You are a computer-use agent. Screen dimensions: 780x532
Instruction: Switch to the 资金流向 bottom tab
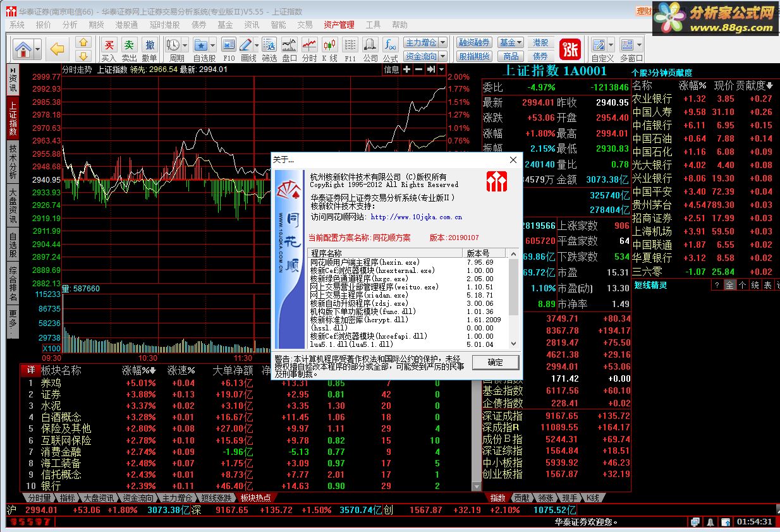tap(138, 498)
